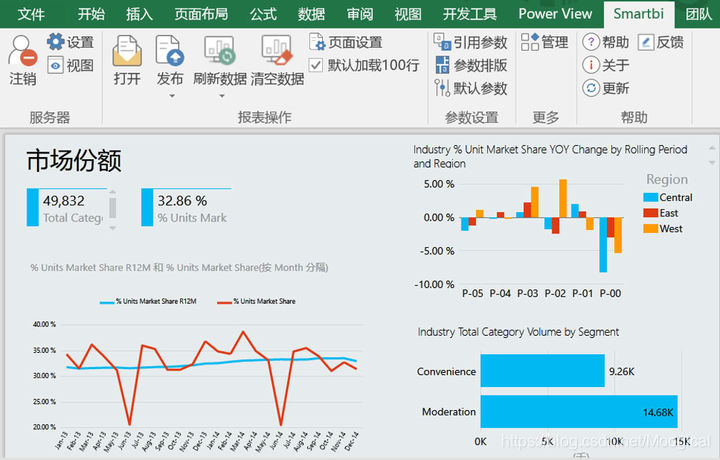Click the % Units Market Share R12M chart title
720x460 pixels.
[x=179, y=268]
